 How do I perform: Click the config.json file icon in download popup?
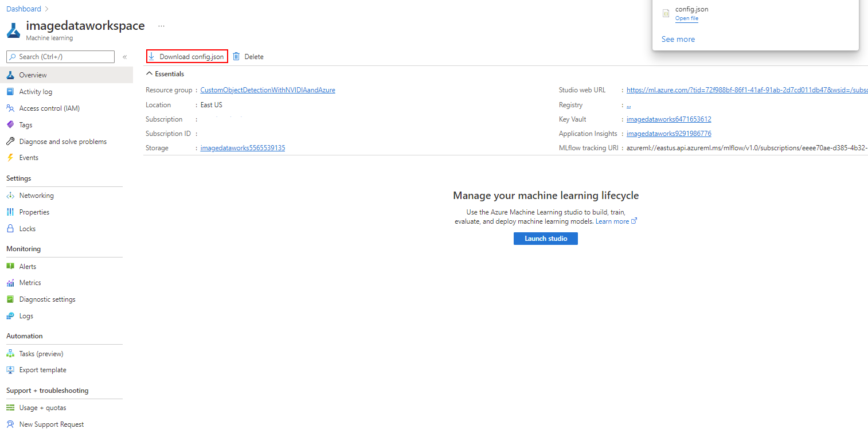click(x=666, y=13)
